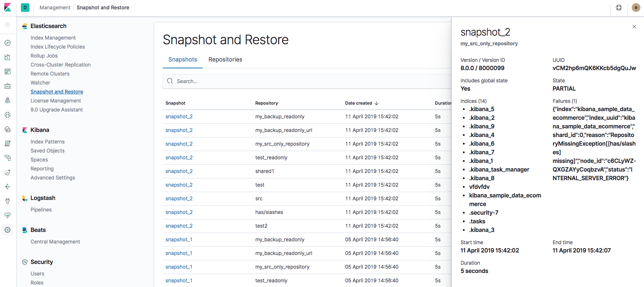Viewport: 644px width, 287px height.
Task: Open Spaces under Kibana
Action: pos(39,160)
